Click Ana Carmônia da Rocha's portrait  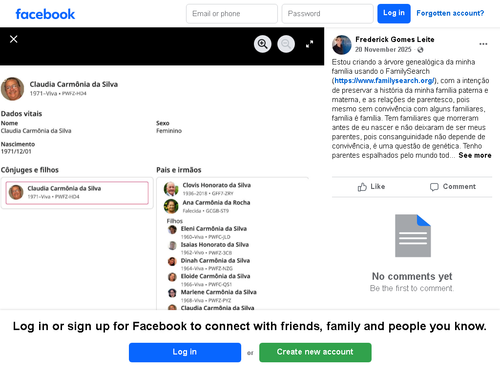coord(171,206)
